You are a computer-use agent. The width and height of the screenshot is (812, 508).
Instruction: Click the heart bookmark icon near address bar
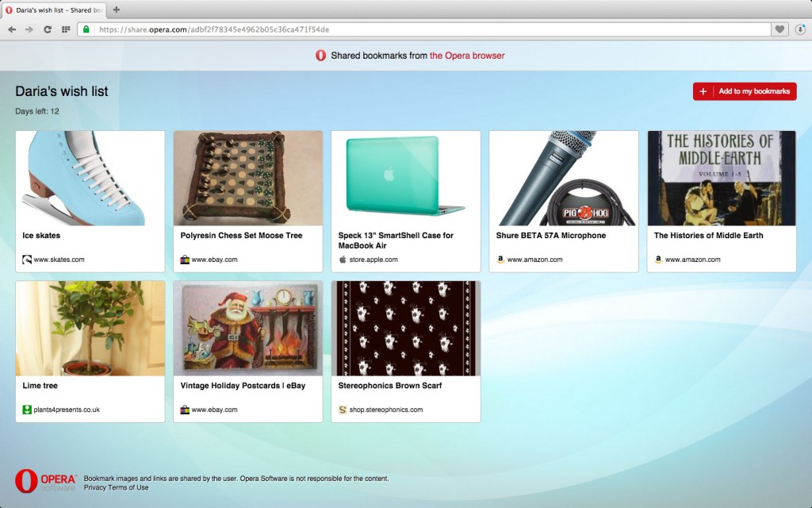point(779,29)
